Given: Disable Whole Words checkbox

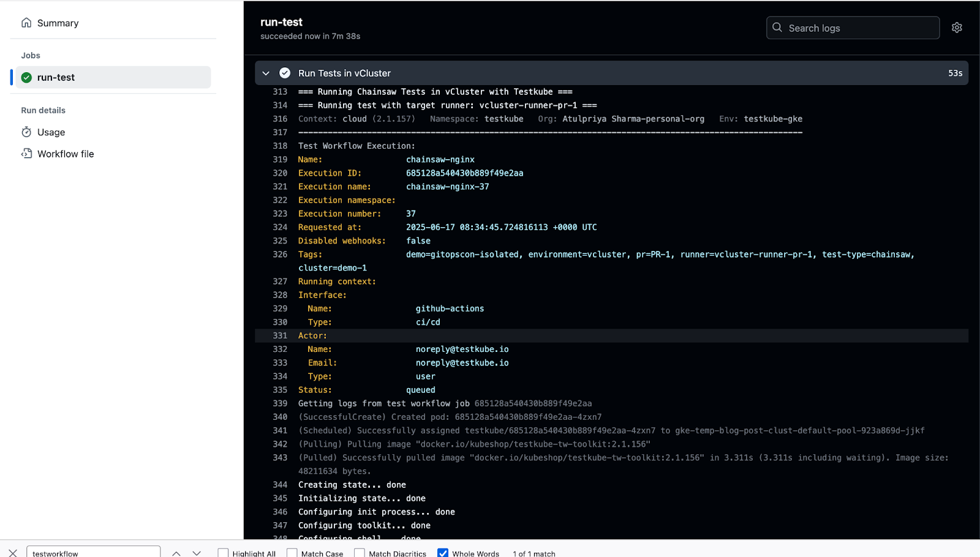Looking at the screenshot, I should coord(443,553).
